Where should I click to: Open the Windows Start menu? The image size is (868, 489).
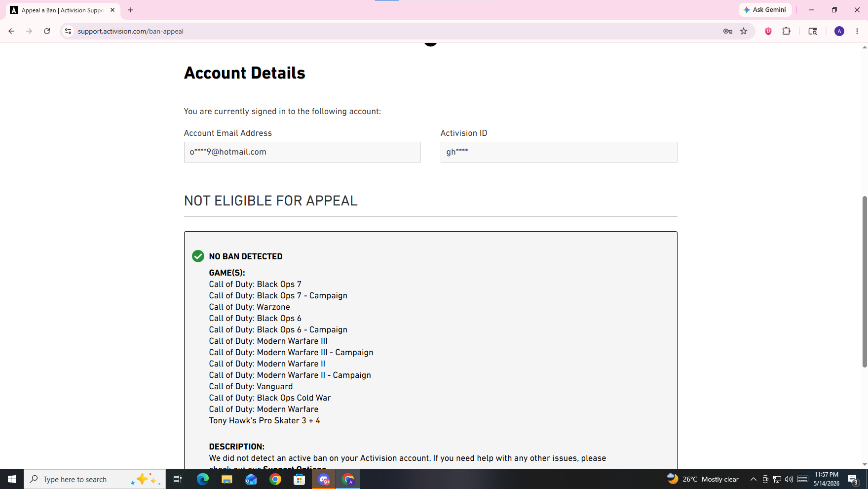12,479
